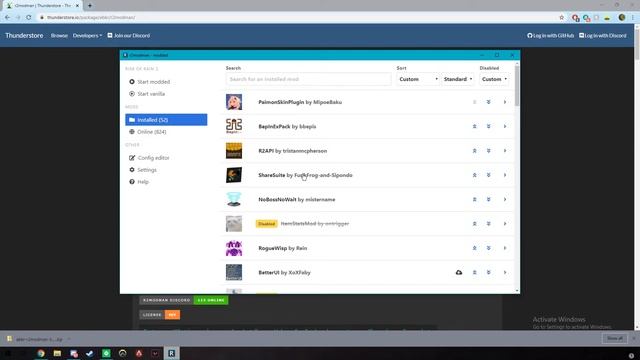Click Join our Discord link
The height and width of the screenshot is (360, 640).
pos(129,36)
